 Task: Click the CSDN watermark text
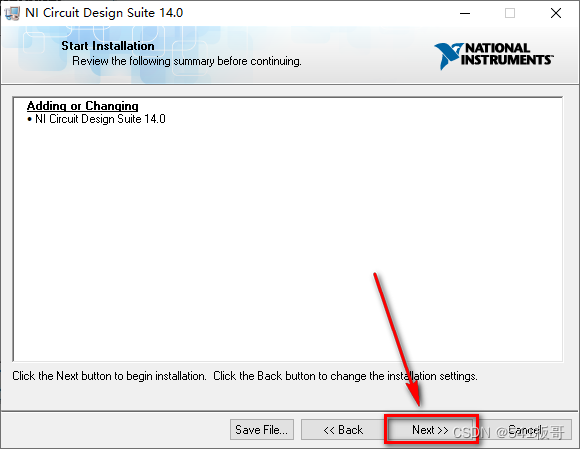coord(509,432)
